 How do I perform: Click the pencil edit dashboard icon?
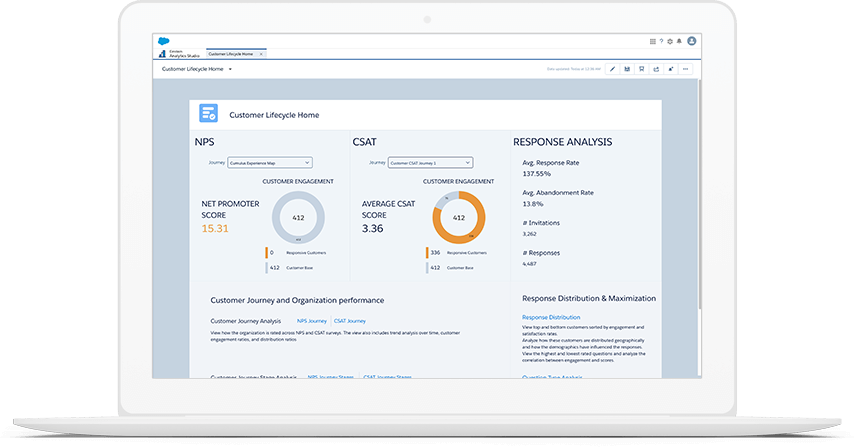tap(612, 69)
